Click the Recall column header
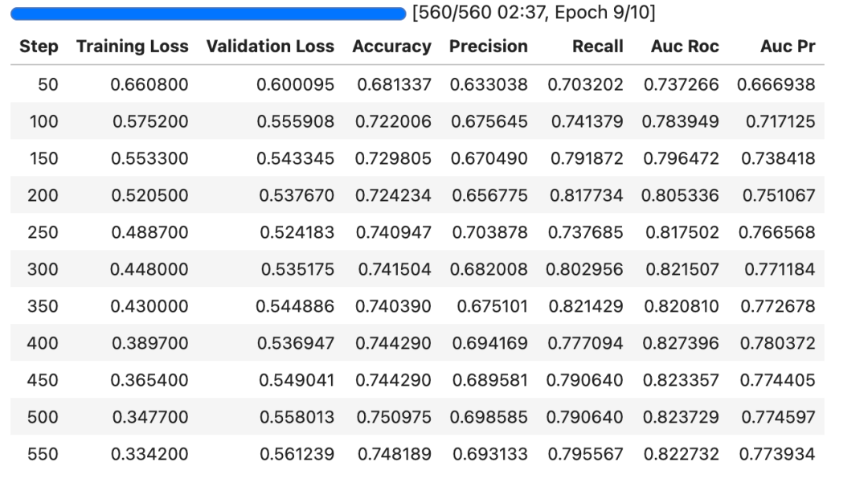 597,47
